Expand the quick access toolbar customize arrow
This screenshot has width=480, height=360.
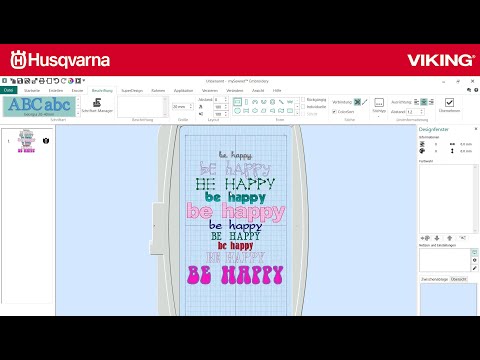(84, 80)
